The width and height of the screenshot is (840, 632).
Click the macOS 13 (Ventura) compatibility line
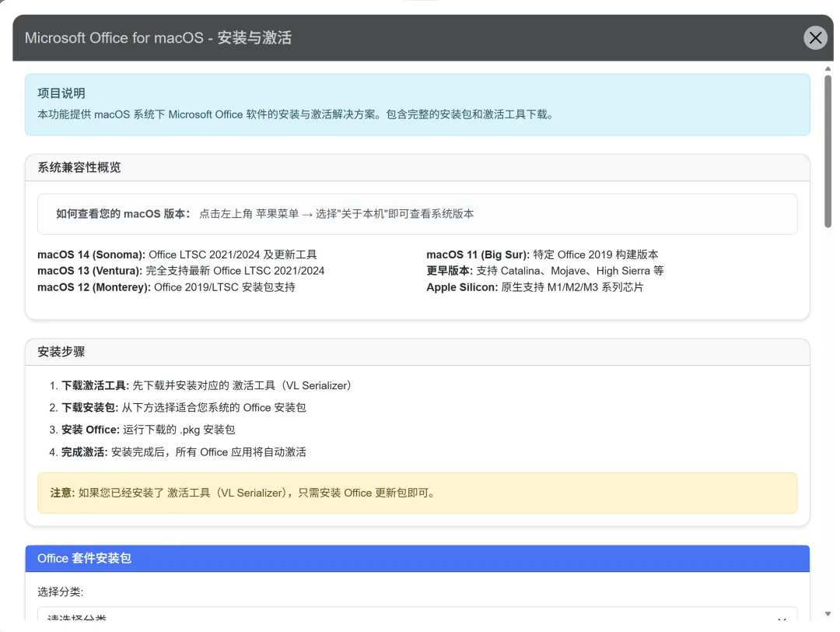click(181, 271)
